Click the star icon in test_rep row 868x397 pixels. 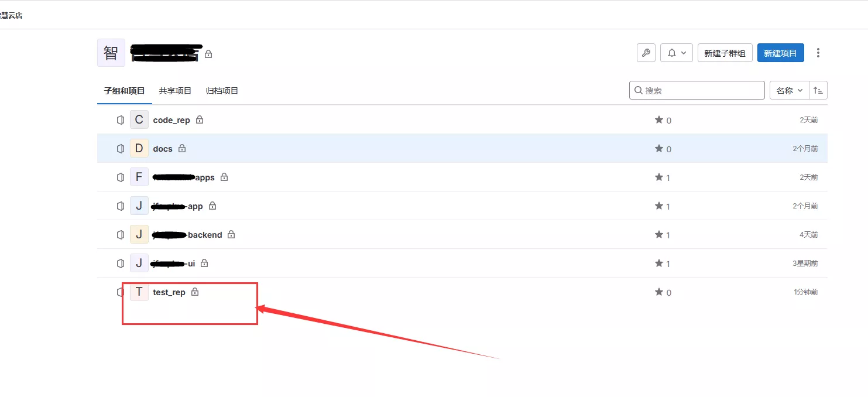point(659,292)
